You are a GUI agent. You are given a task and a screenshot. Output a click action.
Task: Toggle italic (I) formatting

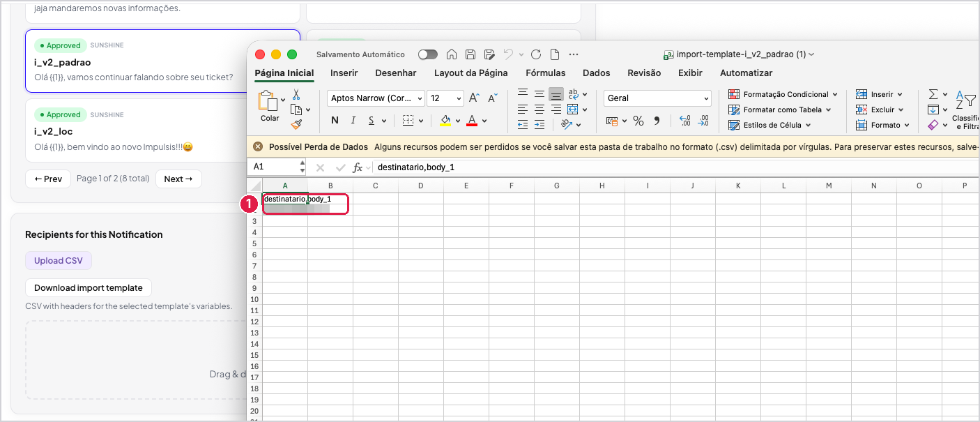(x=354, y=121)
